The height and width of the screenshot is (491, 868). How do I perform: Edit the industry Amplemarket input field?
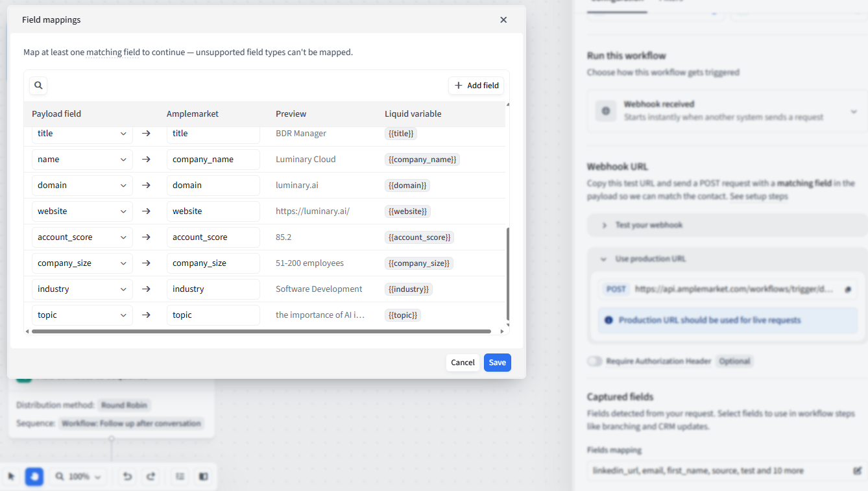[x=213, y=289]
